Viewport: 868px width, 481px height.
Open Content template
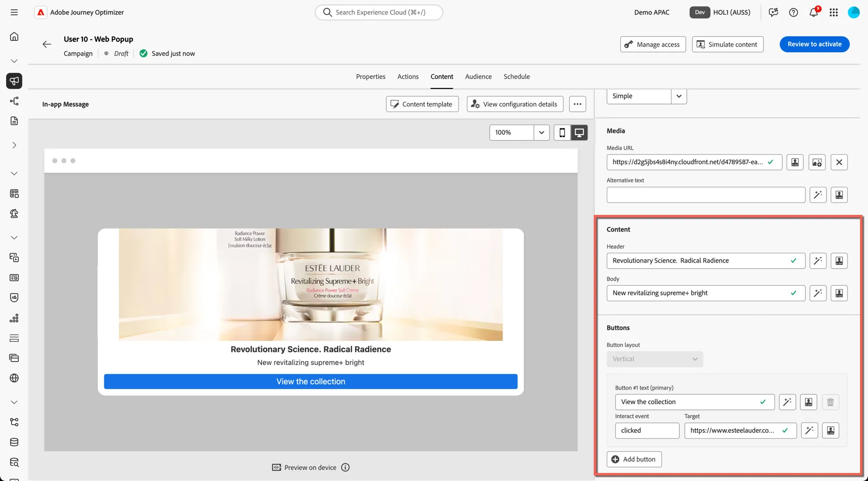[x=422, y=104]
